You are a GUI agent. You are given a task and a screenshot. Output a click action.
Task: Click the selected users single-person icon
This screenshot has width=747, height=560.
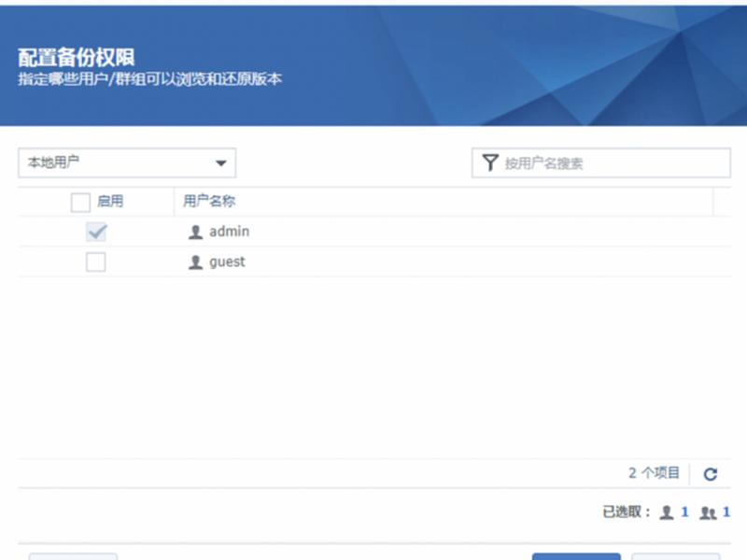tap(667, 512)
